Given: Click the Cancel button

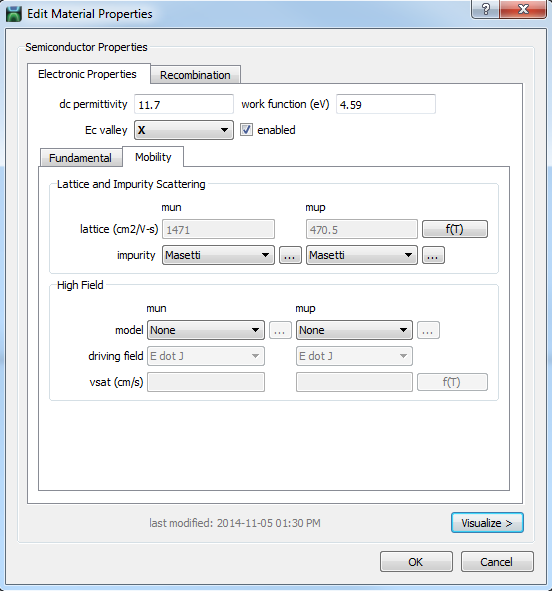Looking at the screenshot, I should click(x=497, y=562).
